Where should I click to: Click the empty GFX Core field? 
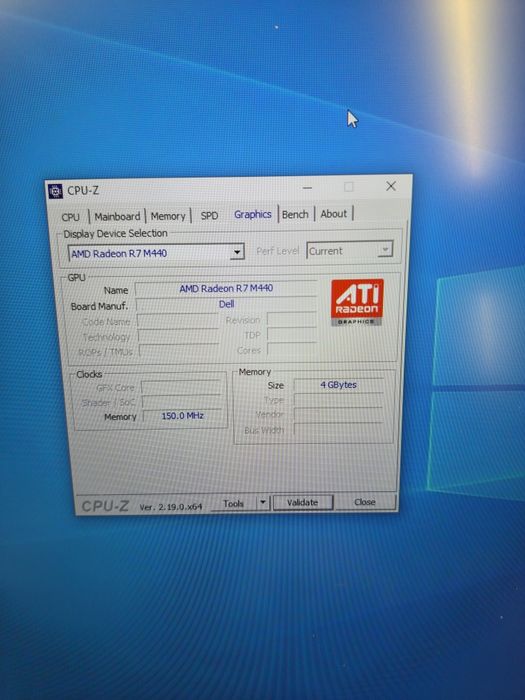click(181, 387)
